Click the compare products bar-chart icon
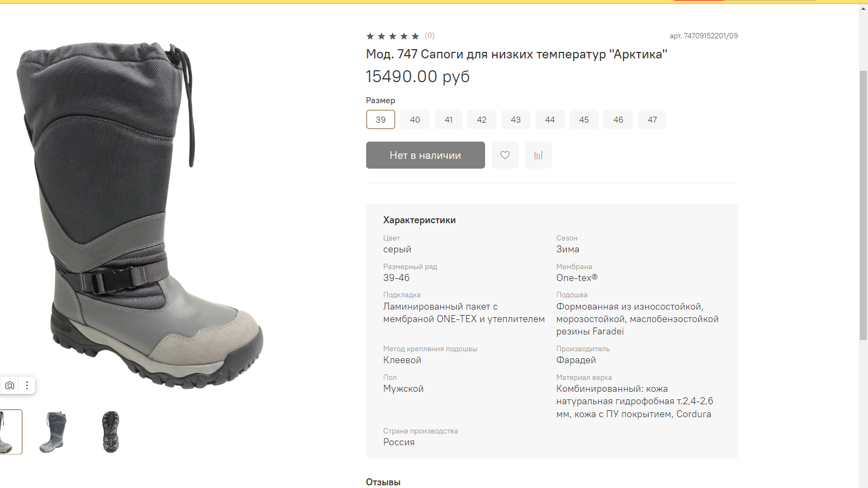868x488 pixels. tap(538, 155)
